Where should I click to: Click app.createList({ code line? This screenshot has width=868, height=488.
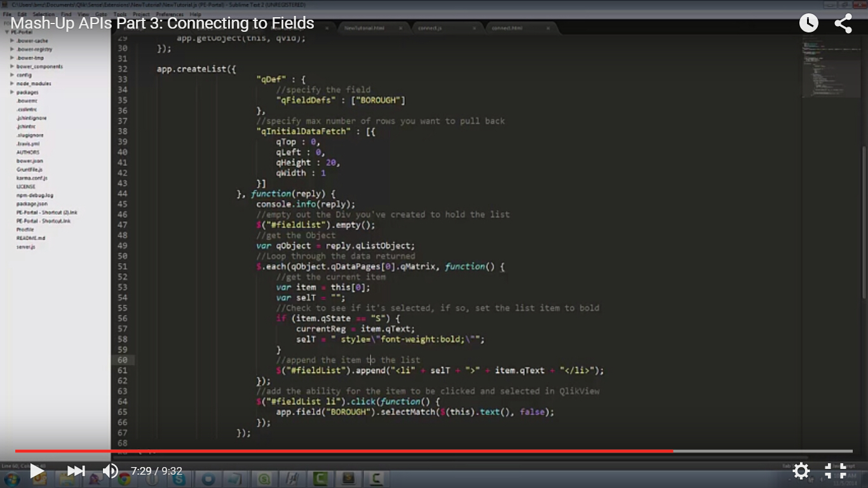[x=196, y=69]
